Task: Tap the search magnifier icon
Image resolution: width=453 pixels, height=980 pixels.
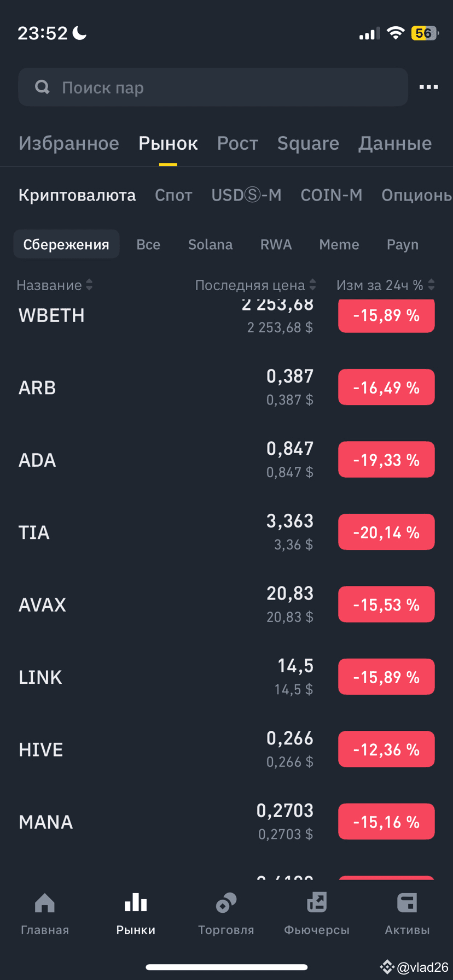Action: (x=42, y=87)
